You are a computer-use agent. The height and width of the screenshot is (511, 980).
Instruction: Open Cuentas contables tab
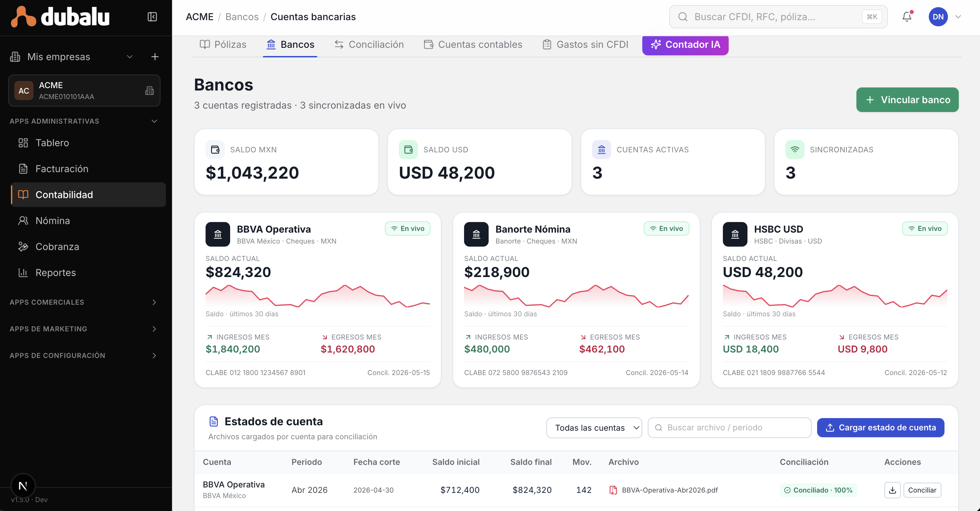(x=473, y=44)
